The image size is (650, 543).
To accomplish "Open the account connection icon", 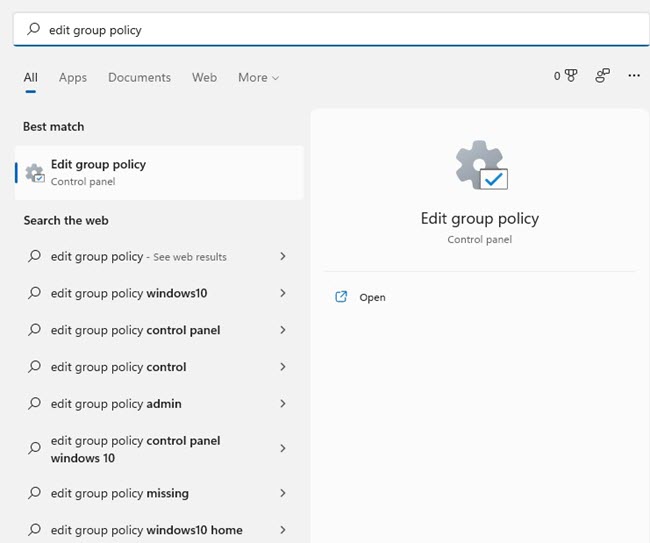I will 602,75.
